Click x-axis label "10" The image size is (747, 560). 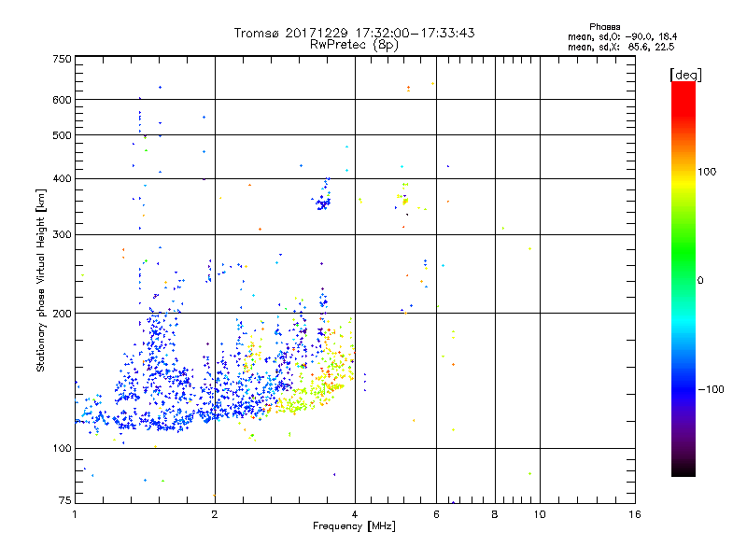[x=540, y=514]
